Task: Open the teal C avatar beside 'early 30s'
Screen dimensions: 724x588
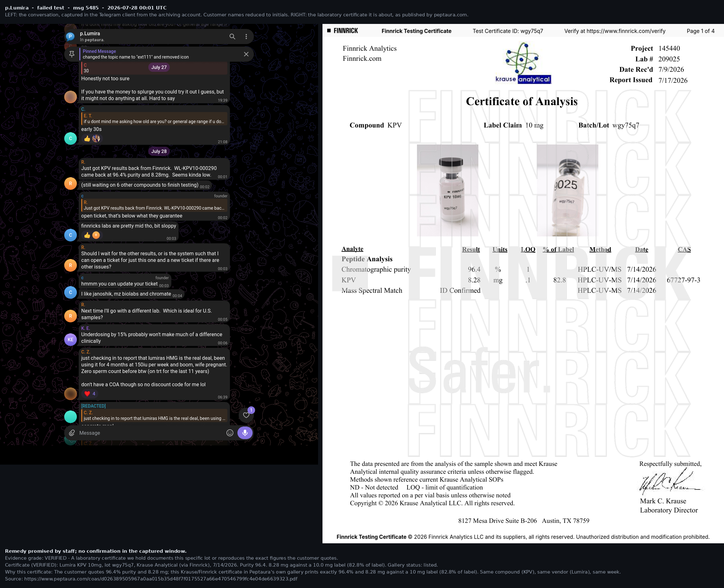Action: click(71, 139)
